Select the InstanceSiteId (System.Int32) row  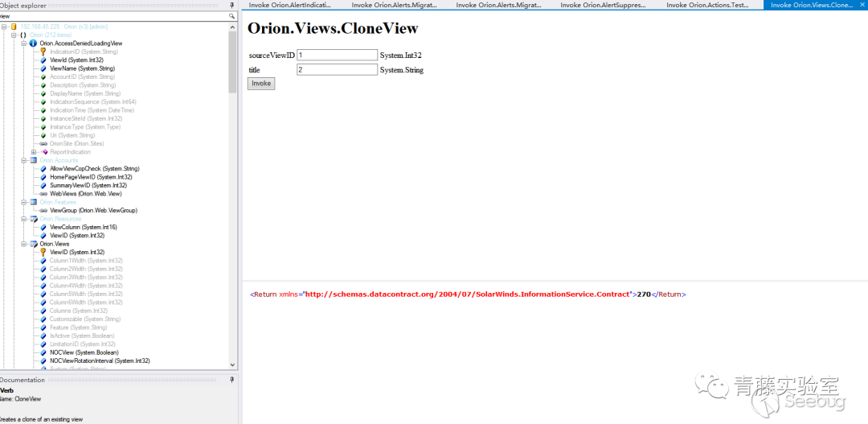click(86, 118)
